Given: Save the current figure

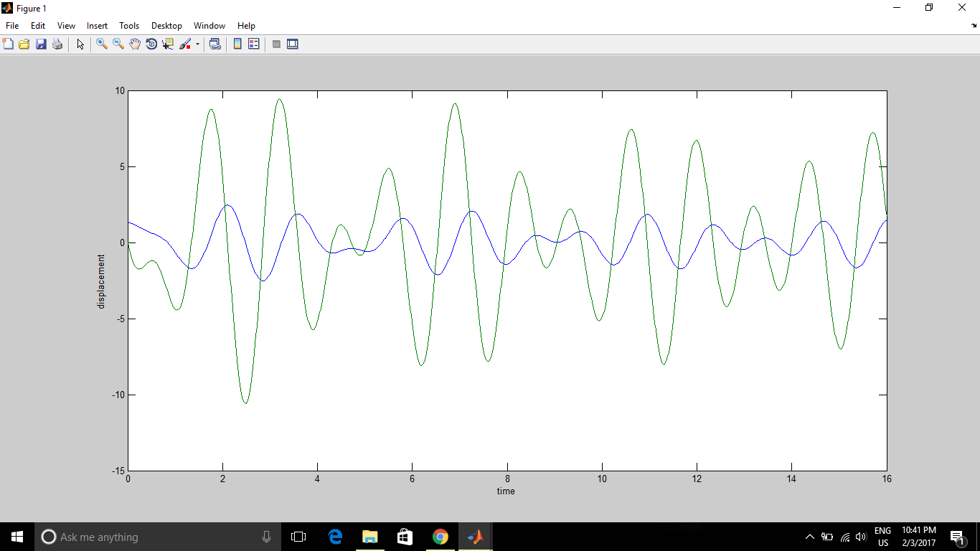Looking at the screenshot, I should (40, 44).
